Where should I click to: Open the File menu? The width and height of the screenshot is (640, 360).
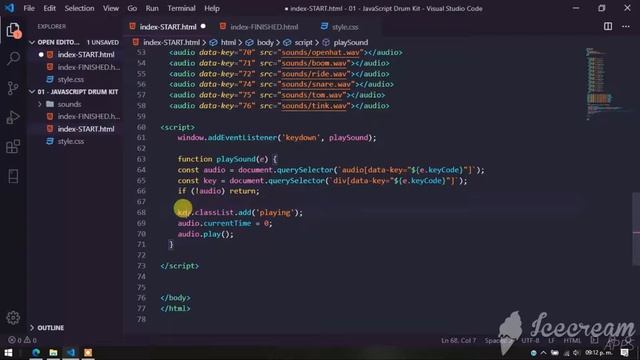(29, 8)
